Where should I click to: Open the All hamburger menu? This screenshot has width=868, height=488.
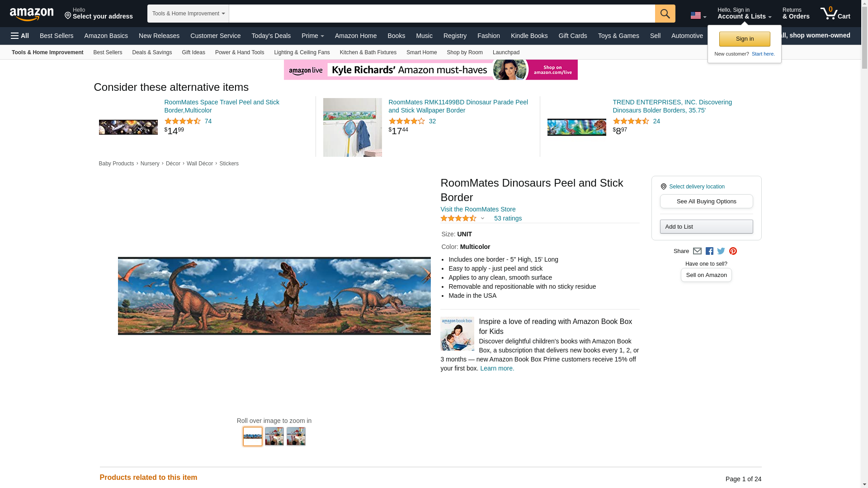(x=20, y=36)
